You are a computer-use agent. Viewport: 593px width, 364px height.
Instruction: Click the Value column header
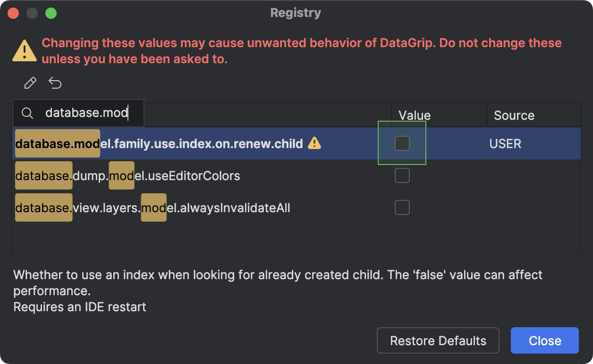pyautogui.click(x=414, y=115)
